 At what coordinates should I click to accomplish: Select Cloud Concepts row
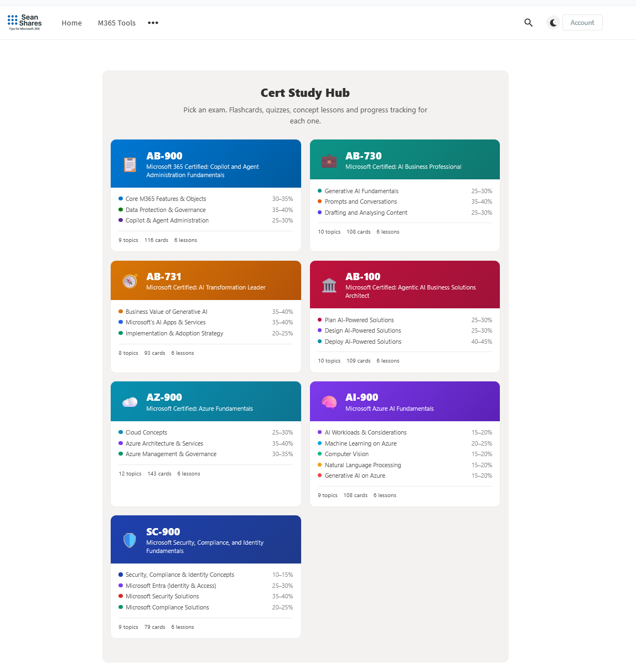point(206,432)
